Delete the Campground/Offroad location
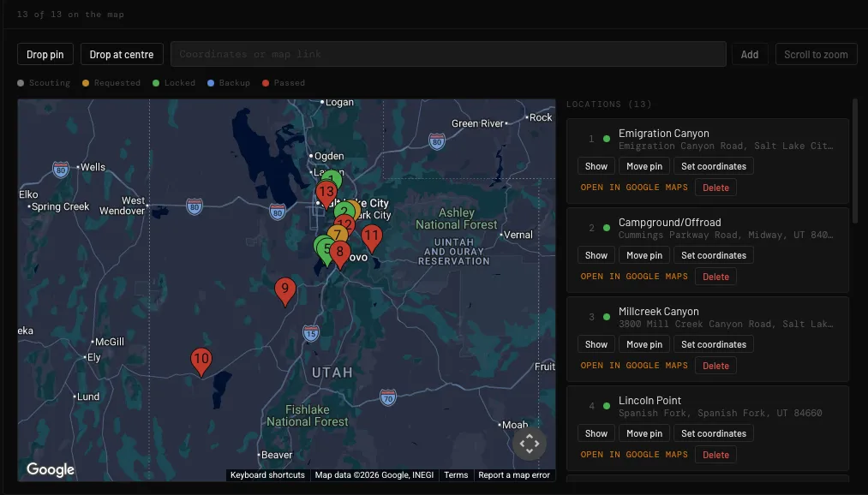 [715, 277]
